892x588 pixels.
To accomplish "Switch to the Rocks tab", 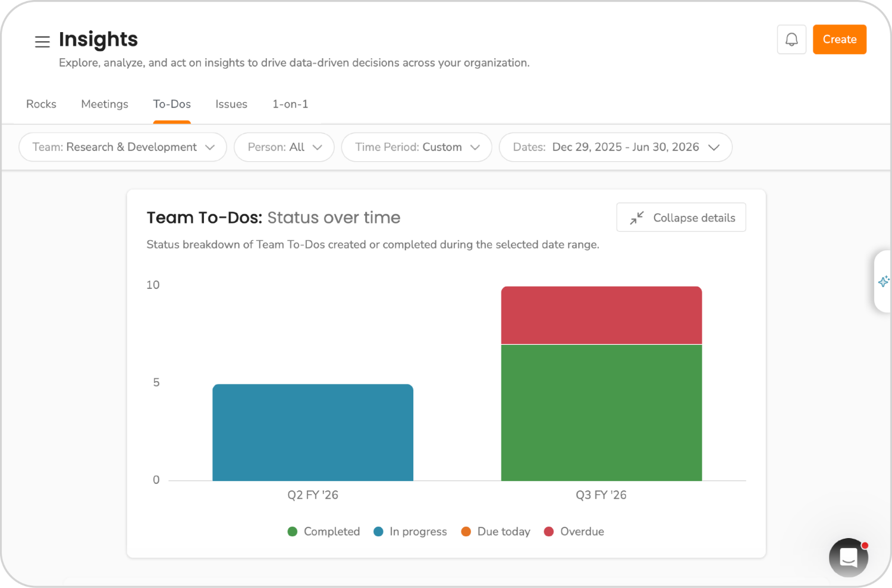I will point(41,104).
